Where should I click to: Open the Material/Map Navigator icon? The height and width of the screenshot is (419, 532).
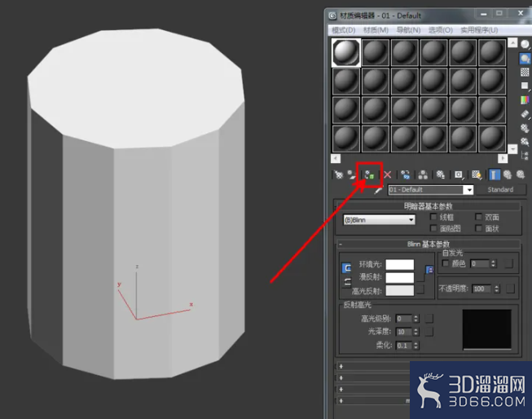coord(525,156)
